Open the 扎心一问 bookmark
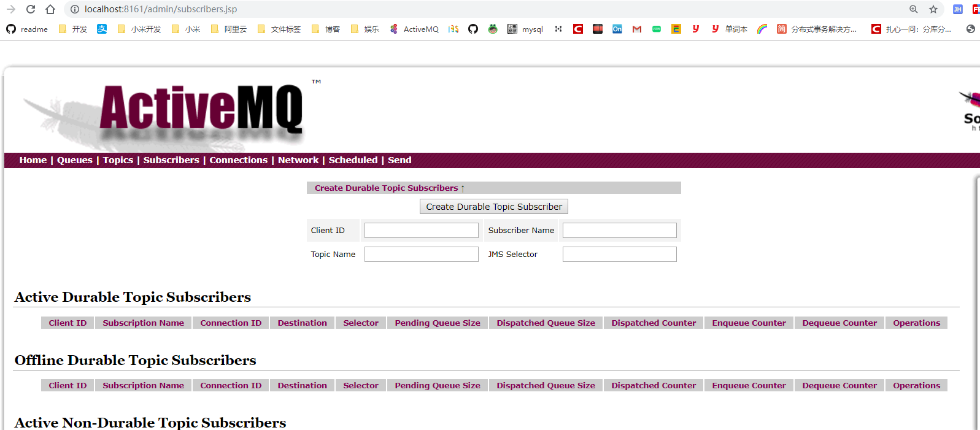 tap(912, 29)
